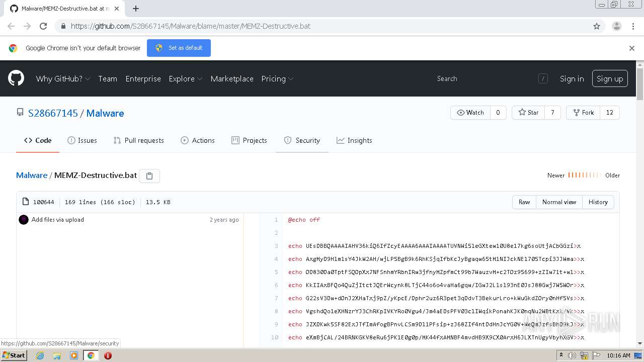Screen dimensions: 644x362
Task: Open forks count 12
Action: pyautogui.click(x=610, y=113)
